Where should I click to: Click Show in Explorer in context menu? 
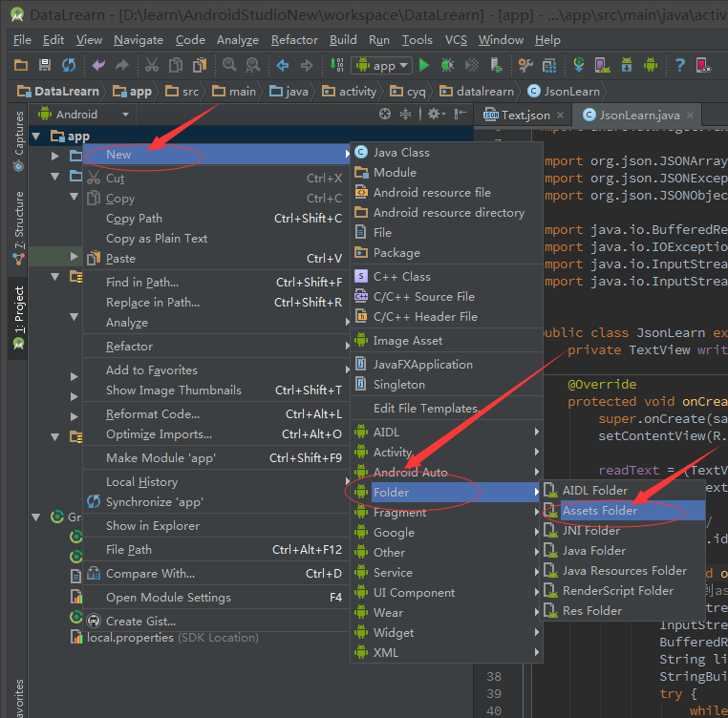pyautogui.click(x=153, y=525)
